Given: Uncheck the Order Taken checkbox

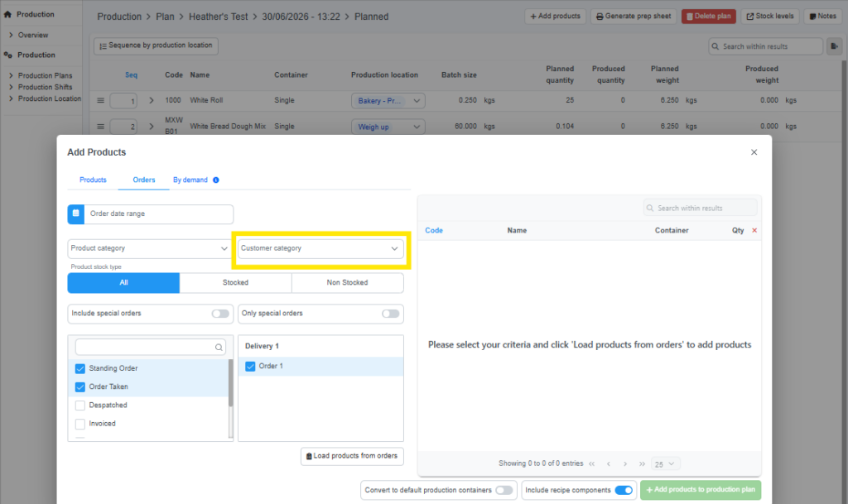Looking at the screenshot, I should [80, 387].
